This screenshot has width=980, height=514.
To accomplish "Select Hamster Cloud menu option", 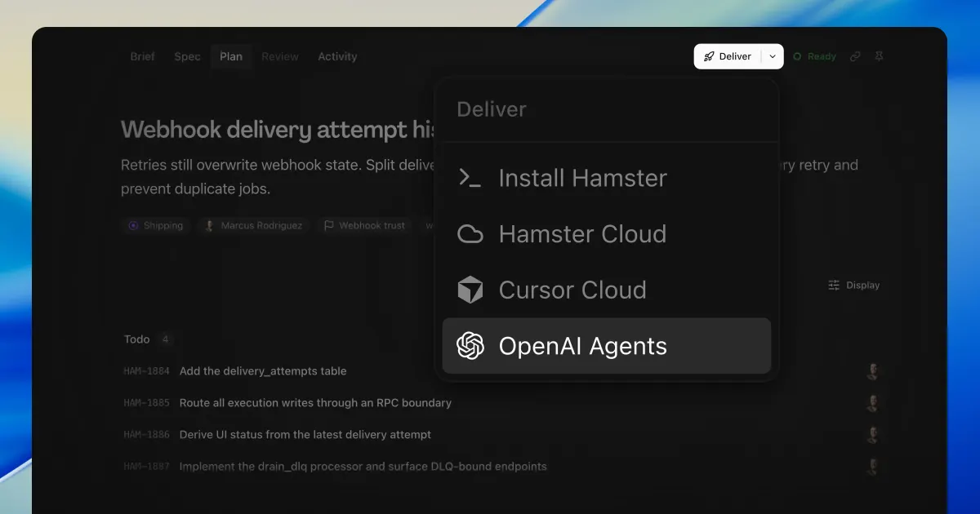I will pyautogui.click(x=606, y=234).
